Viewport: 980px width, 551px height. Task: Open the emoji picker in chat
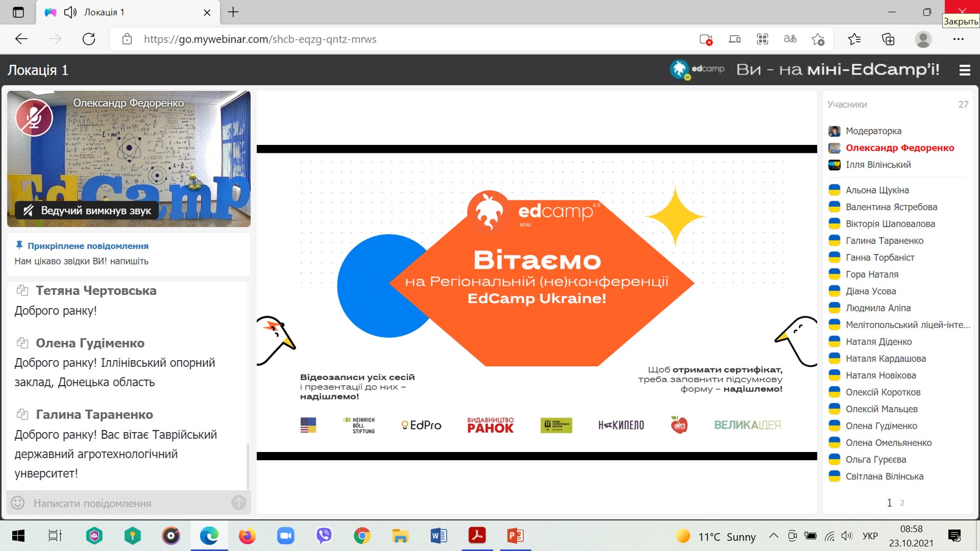pyautogui.click(x=18, y=503)
